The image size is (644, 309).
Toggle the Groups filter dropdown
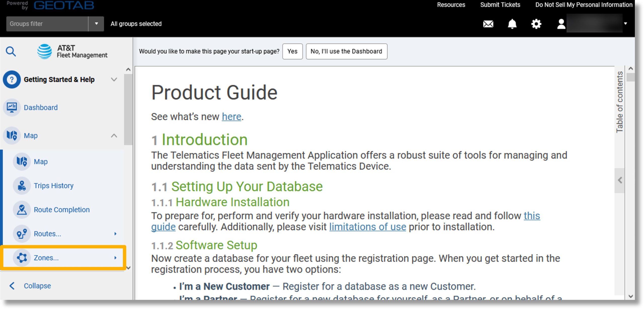(95, 23)
